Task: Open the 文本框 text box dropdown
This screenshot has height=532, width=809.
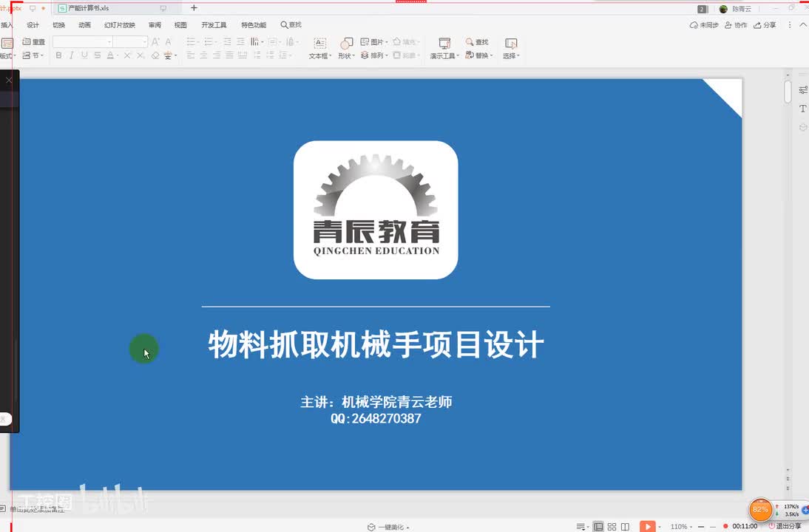Action: coord(320,49)
